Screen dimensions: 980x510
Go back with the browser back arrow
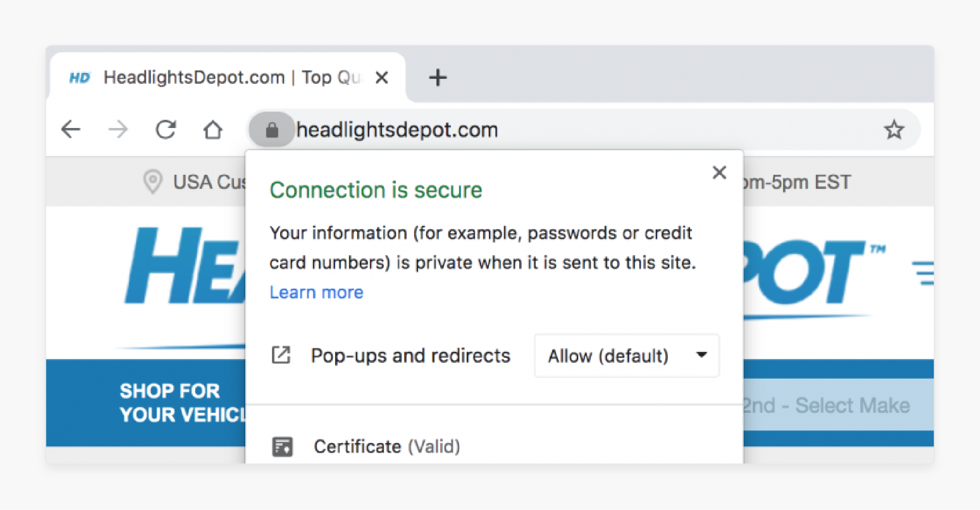(71, 130)
